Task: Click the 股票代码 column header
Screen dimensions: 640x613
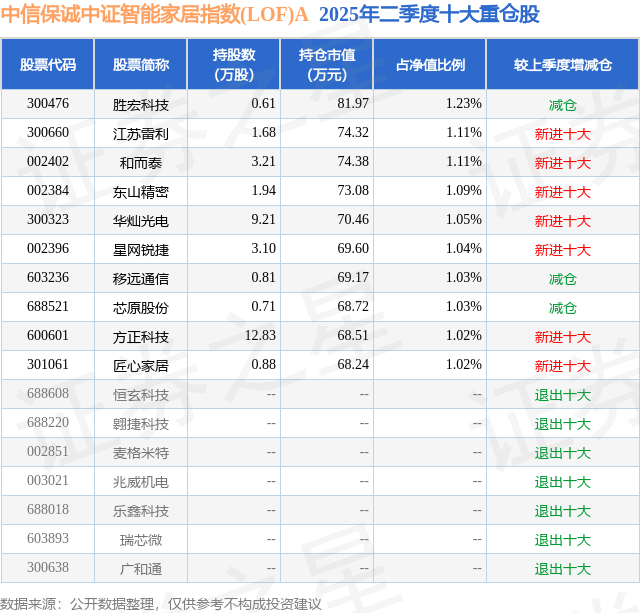Action: tap(48, 64)
